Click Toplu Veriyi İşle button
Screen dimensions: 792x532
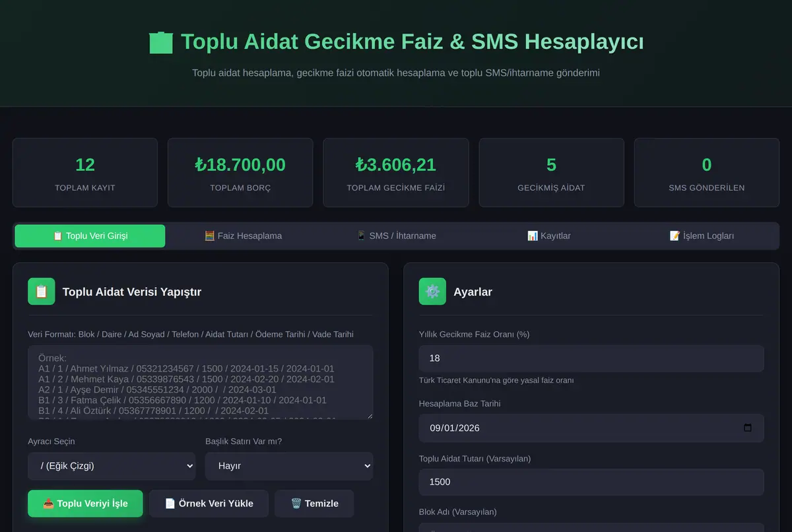coord(85,504)
